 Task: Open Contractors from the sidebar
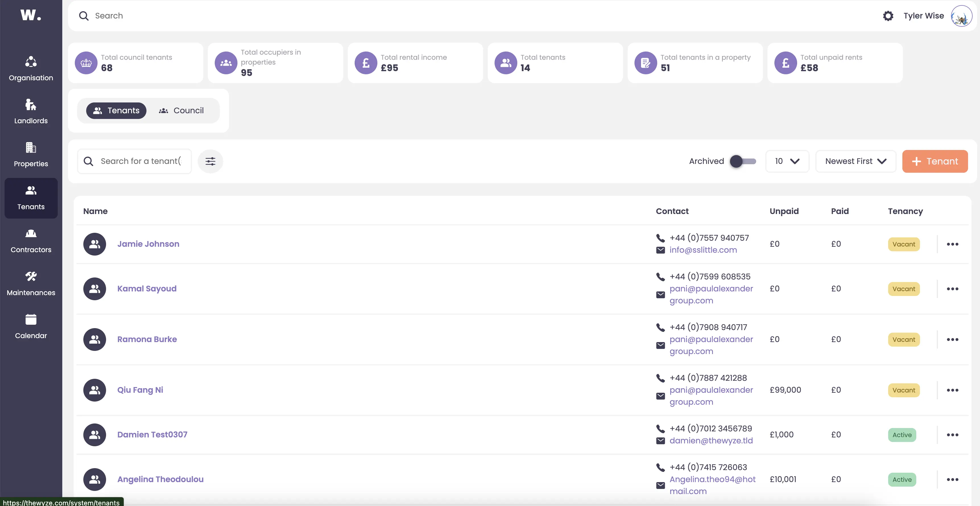tap(31, 241)
